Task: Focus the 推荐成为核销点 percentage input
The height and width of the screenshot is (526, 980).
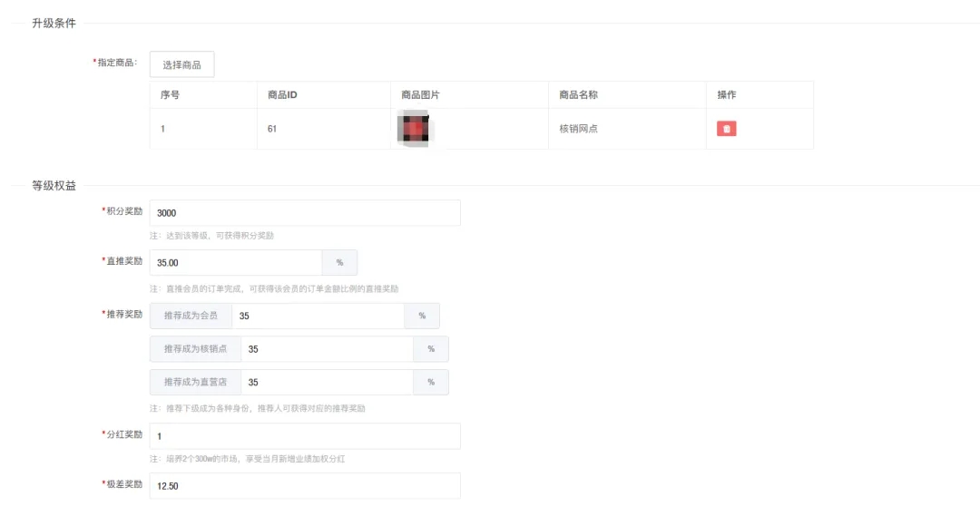Action: pyautogui.click(x=327, y=349)
